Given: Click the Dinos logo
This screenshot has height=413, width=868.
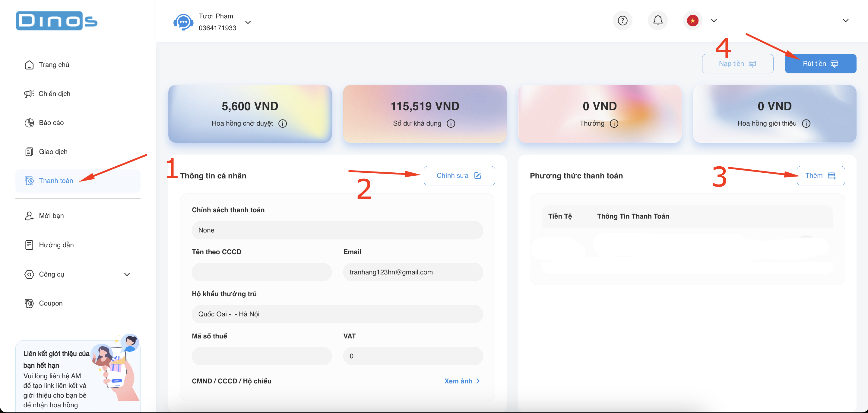Looking at the screenshot, I should [x=57, y=21].
